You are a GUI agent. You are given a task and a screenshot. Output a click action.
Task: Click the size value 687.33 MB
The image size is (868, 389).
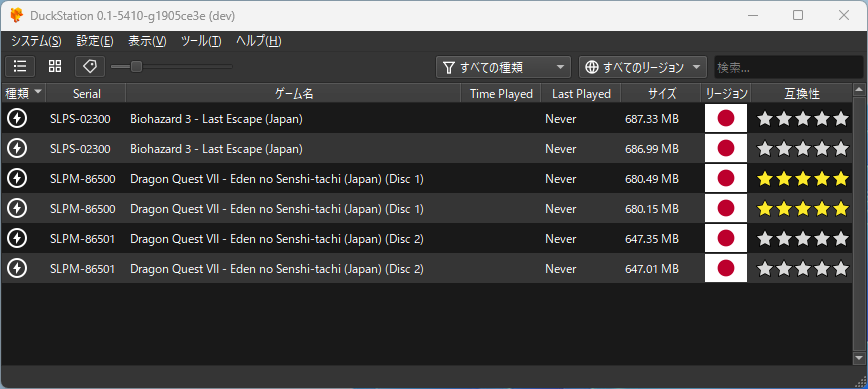click(x=652, y=118)
